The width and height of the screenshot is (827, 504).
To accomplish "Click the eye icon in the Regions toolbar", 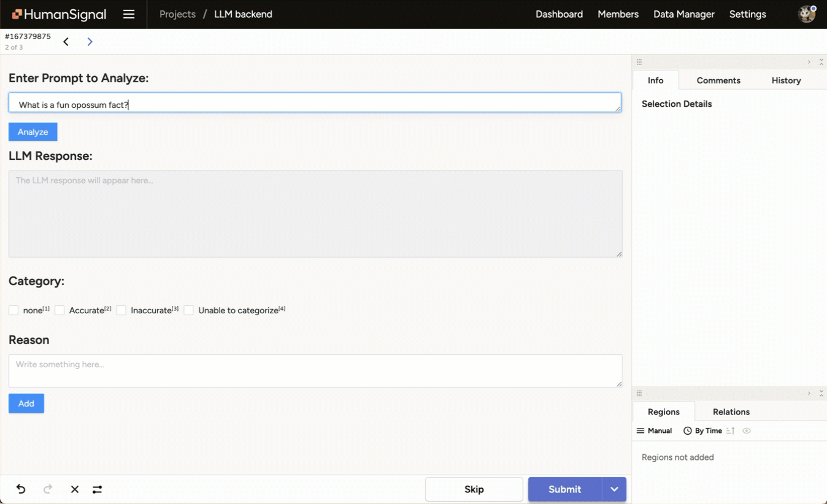I will (747, 431).
